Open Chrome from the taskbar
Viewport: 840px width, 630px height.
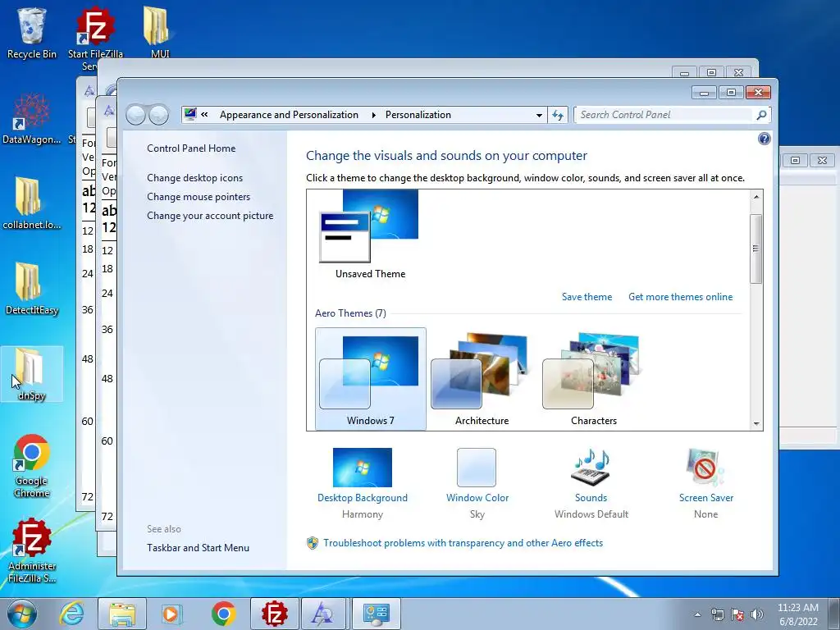click(x=223, y=614)
